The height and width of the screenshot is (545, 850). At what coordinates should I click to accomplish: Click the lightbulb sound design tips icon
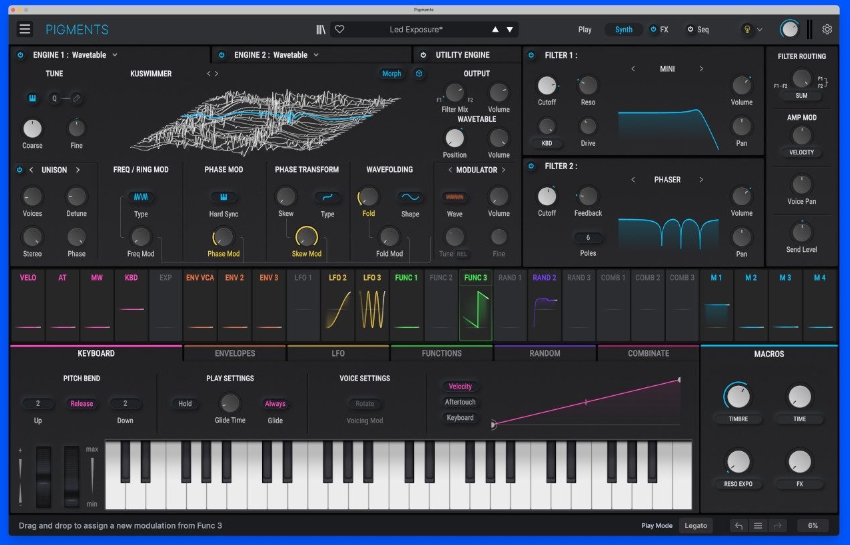click(747, 29)
